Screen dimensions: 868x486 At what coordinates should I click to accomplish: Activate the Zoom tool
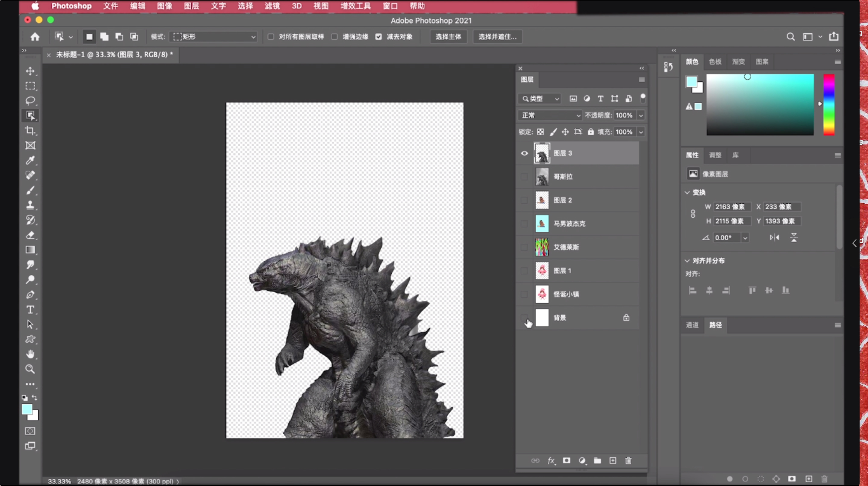30,369
